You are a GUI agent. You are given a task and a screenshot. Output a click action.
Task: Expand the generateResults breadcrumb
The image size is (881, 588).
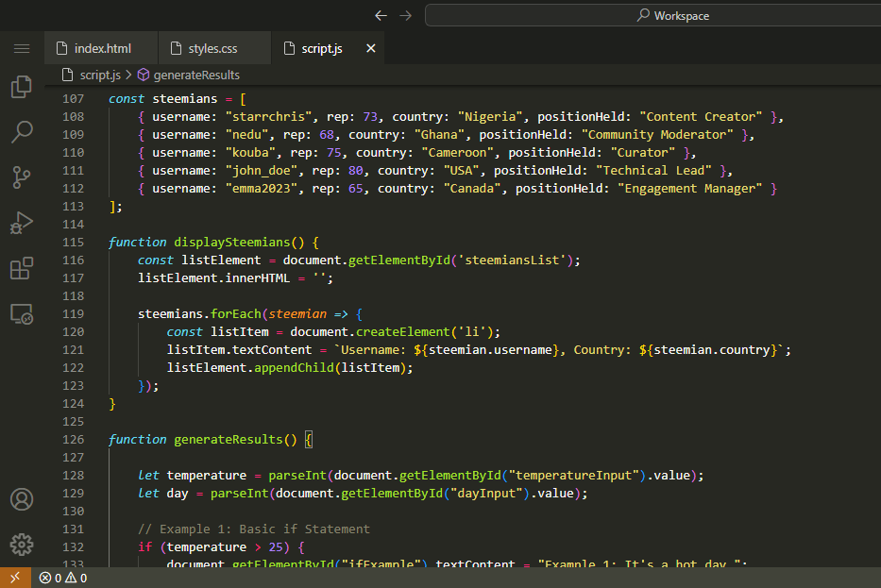196,75
